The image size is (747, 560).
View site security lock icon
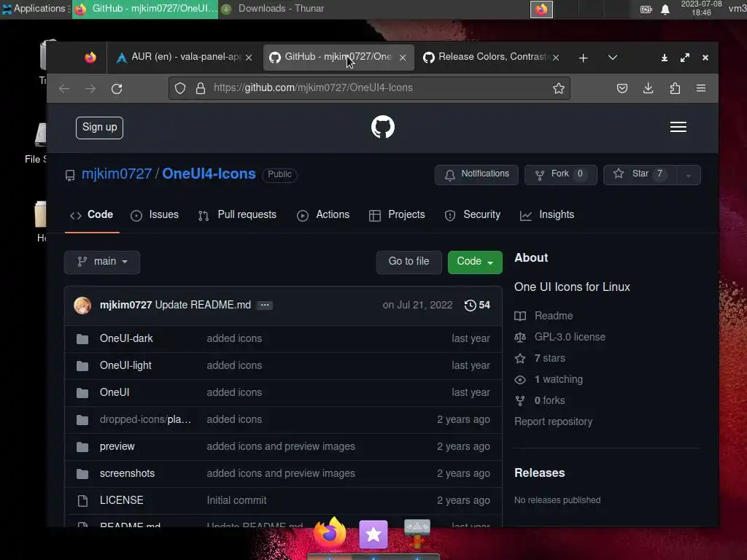click(201, 88)
